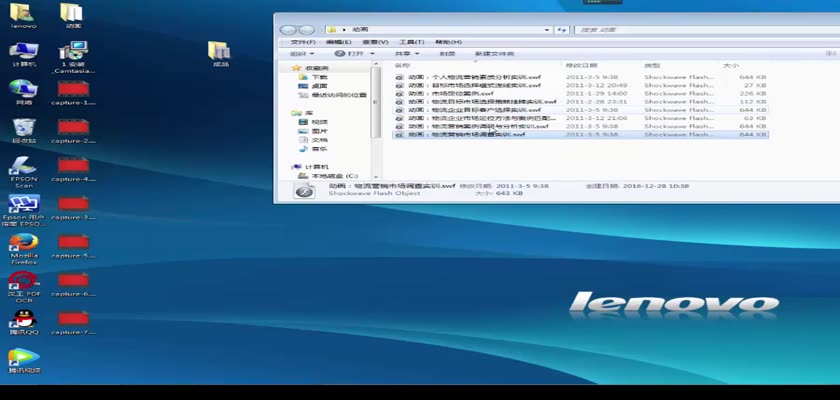Open the 文件(F) menu
Image resolution: width=840 pixels, height=400 pixels.
click(x=302, y=42)
